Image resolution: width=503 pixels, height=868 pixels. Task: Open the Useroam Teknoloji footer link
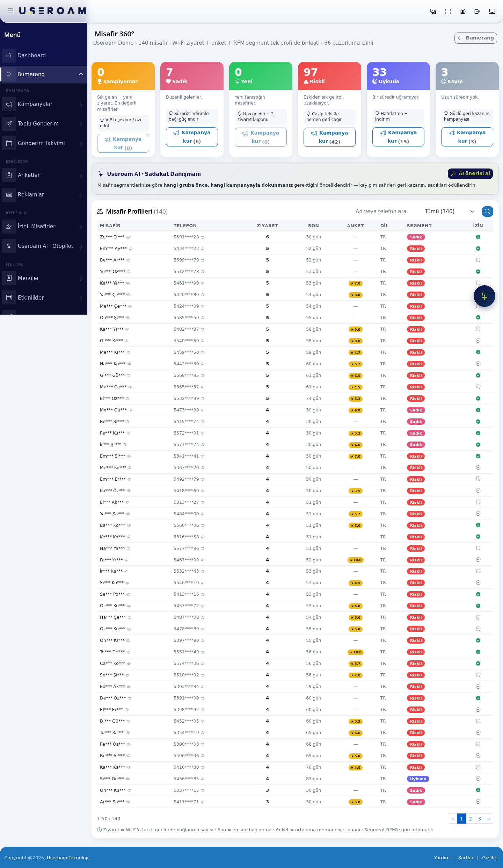coord(67,858)
